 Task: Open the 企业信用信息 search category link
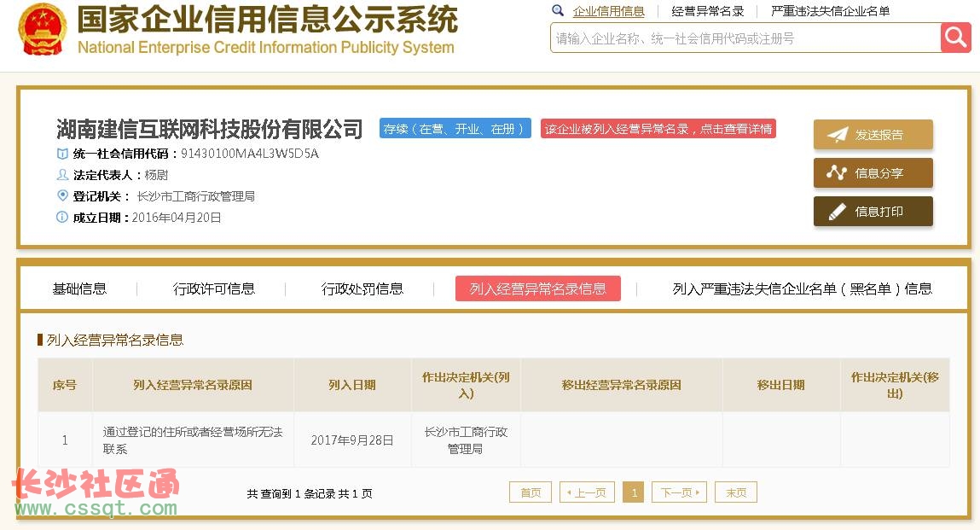tap(608, 11)
